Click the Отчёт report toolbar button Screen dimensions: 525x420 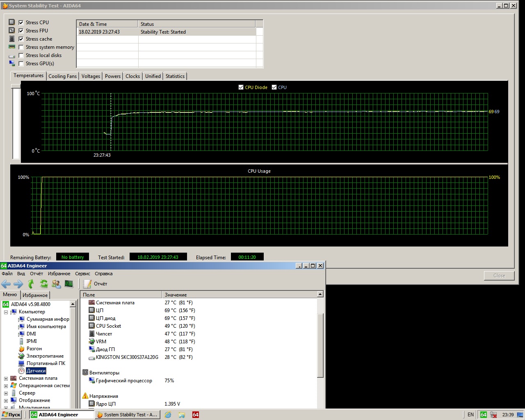95,284
